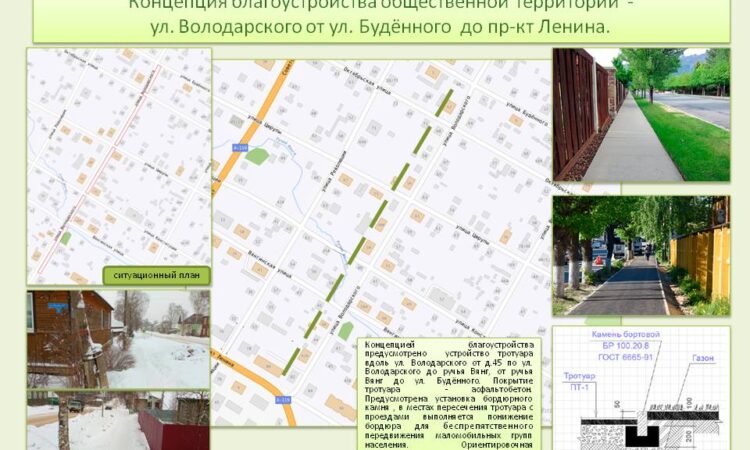Open the winter photo with red fence
The image size is (750, 450).
[119, 420]
